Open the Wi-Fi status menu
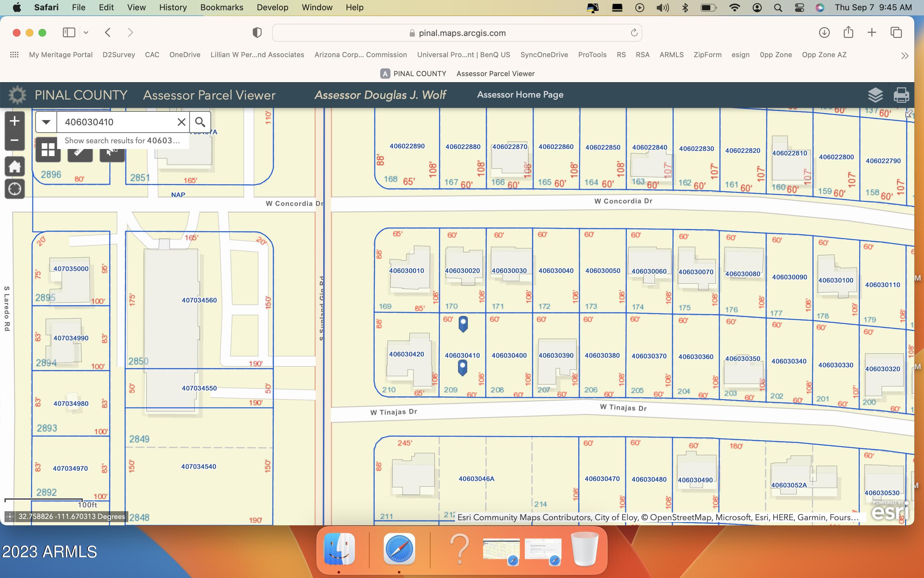 coord(734,8)
